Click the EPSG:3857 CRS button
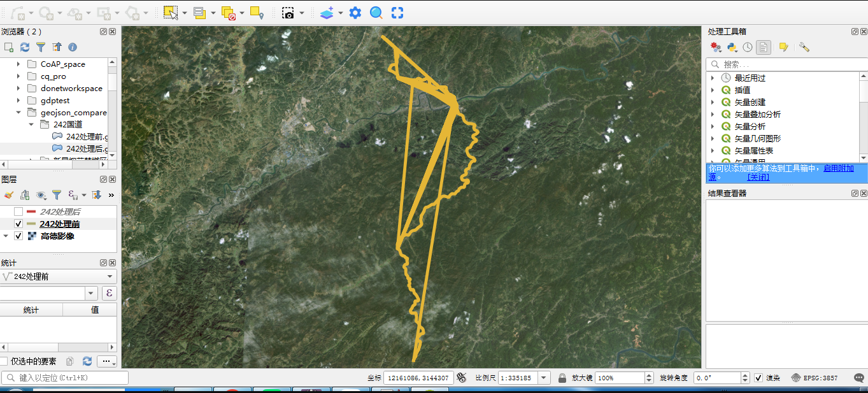868x393 pixels. [x=815, y=378]
